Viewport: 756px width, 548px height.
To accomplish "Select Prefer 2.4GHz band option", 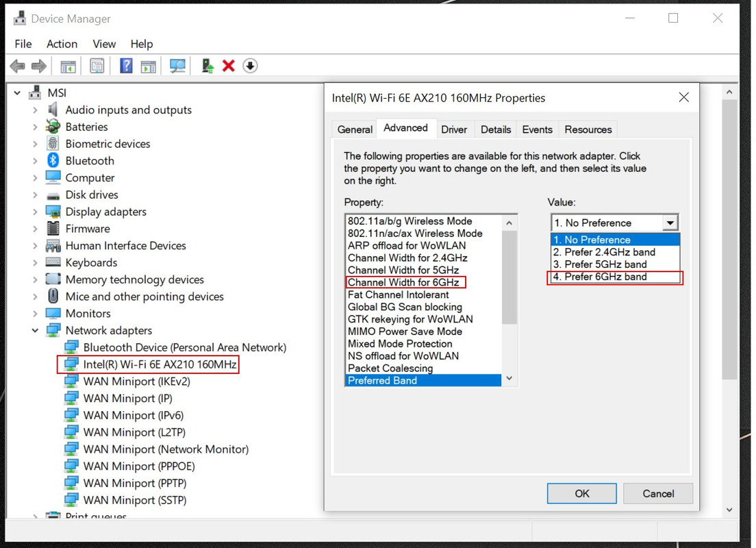I will pos(615,252).
